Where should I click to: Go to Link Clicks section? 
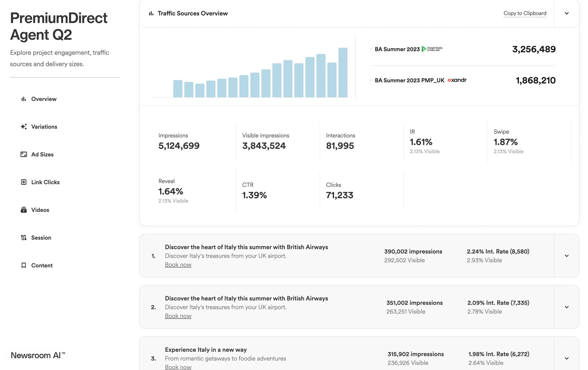45,182
